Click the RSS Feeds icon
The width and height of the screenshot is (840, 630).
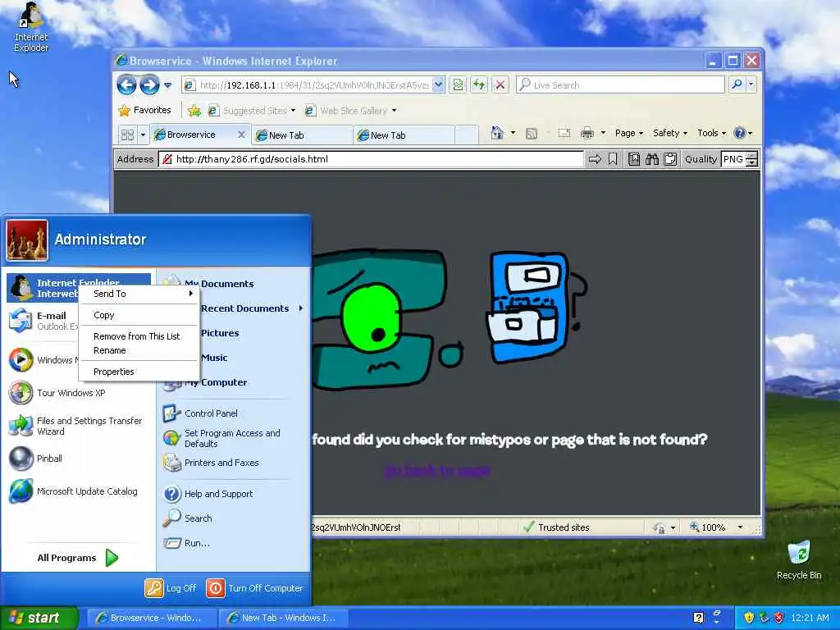[x=531, y=134]
